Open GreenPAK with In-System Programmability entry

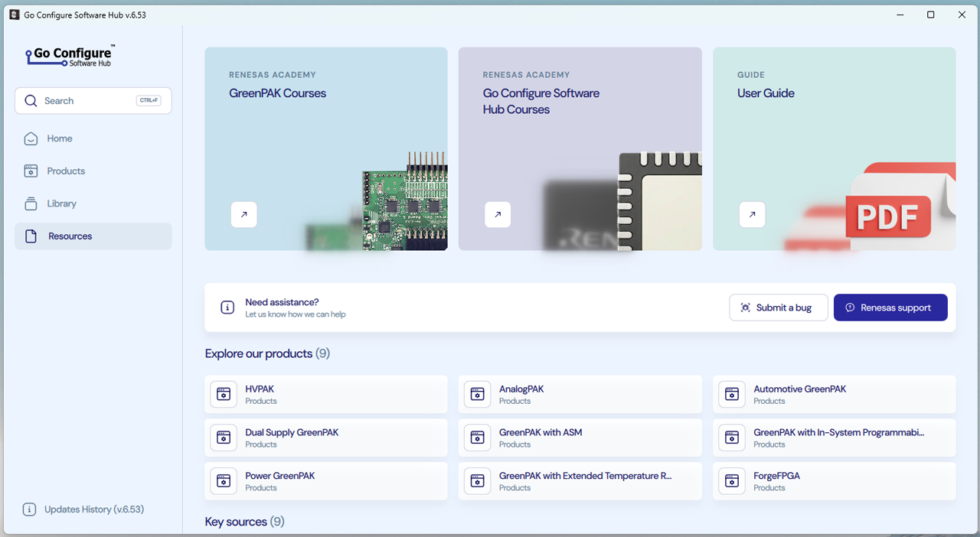pyautogui.click(x=835, y=438)
